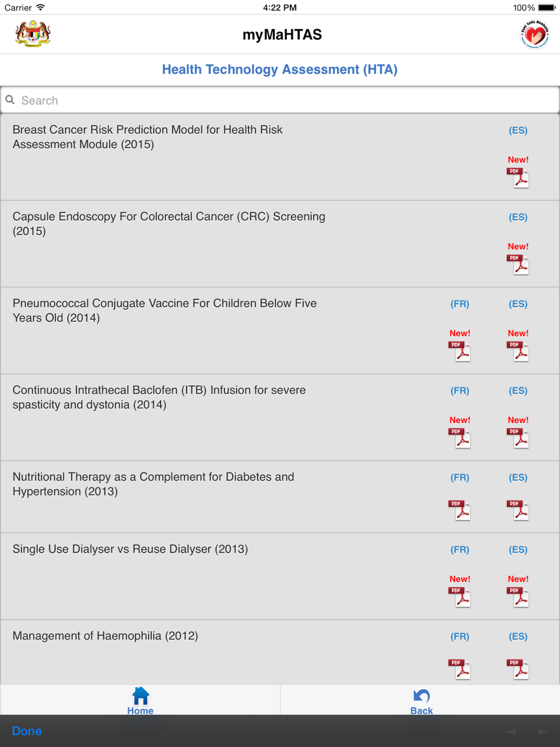Open Capsule Endoscopy ES PDF icon
This screenshot has height=747, width=560.
click(518, 265)
